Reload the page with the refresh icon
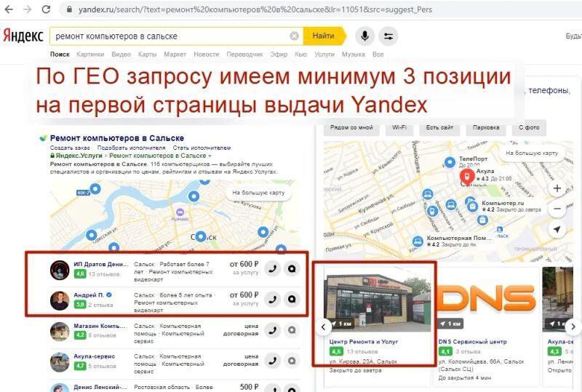 pos(46,9)
